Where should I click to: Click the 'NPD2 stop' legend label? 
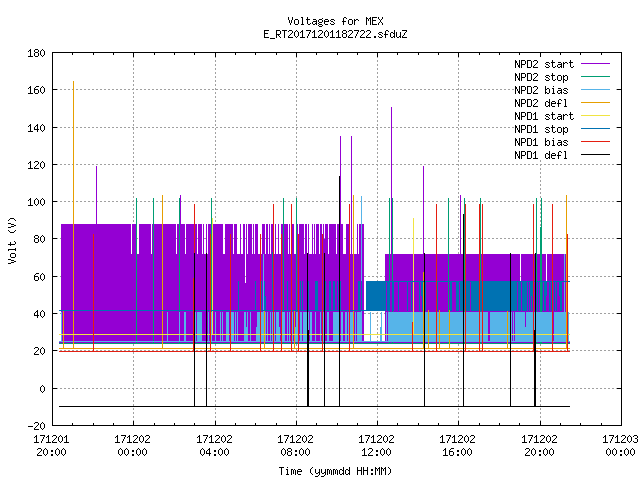click(541, 77)
